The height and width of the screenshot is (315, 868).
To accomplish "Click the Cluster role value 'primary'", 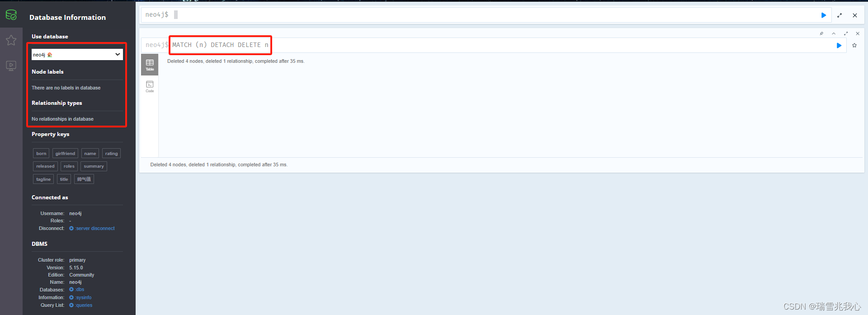I will [77, 260].
